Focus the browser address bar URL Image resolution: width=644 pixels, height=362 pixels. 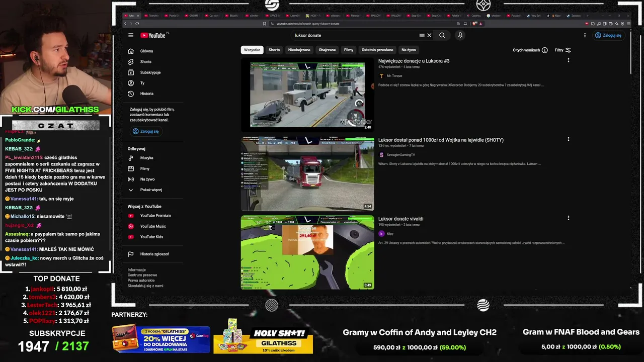362,24
